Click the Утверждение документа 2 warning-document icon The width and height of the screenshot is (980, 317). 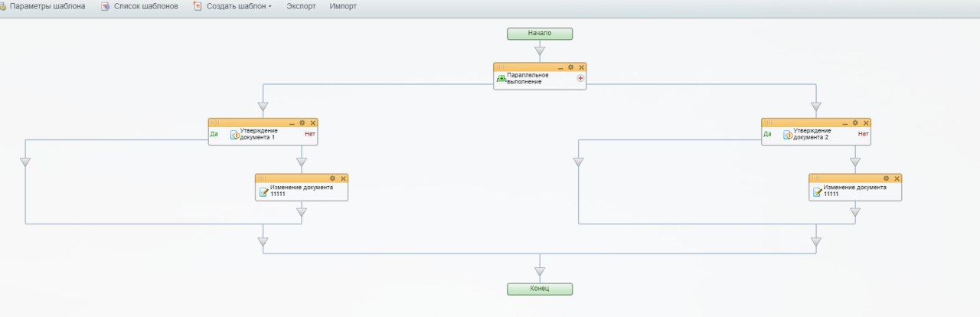click(x=788, y=135)
